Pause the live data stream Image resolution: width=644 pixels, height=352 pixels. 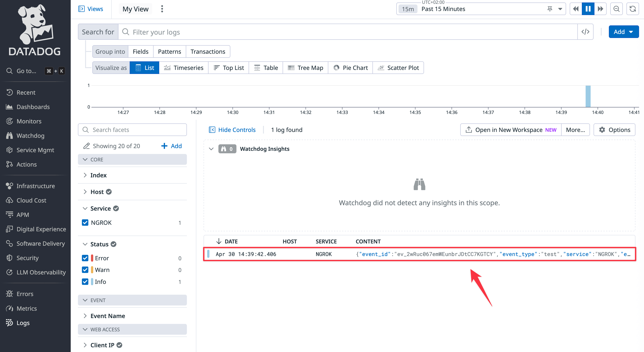click(588, 9)
